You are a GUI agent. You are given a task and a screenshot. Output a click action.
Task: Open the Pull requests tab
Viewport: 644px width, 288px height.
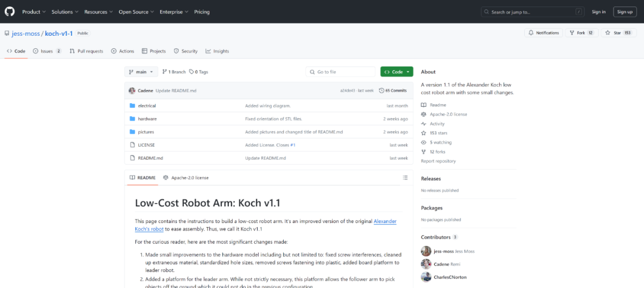click(86, 51)
